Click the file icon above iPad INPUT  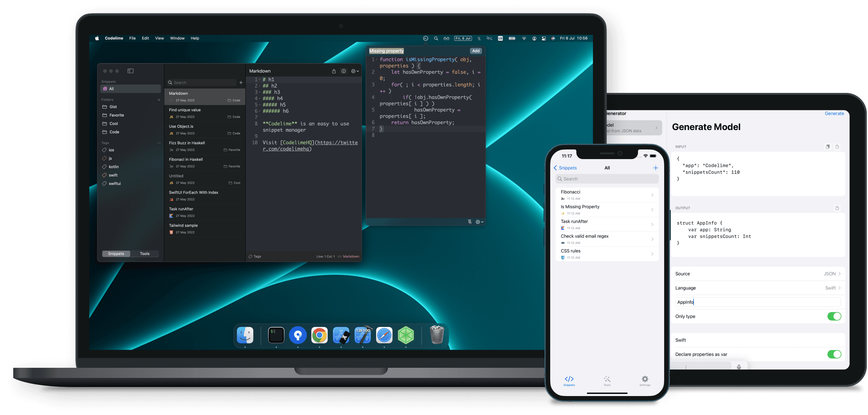(837, 147)
